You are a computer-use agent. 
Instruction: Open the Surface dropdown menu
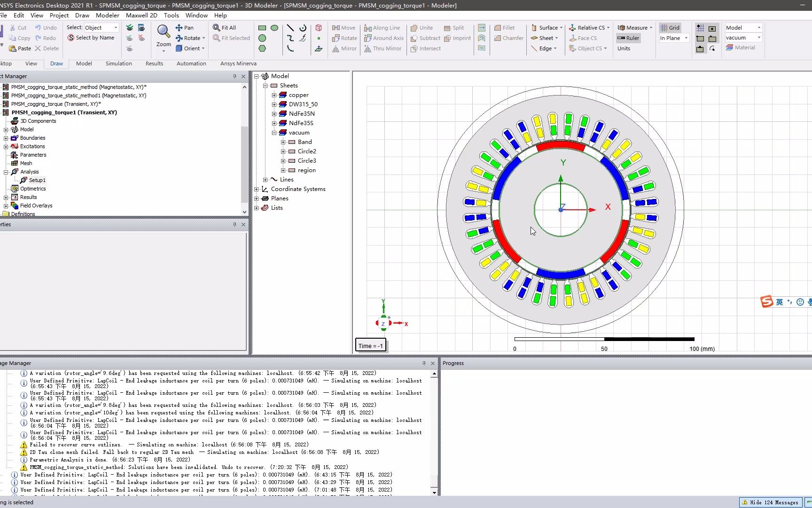(x=547, y=28)
